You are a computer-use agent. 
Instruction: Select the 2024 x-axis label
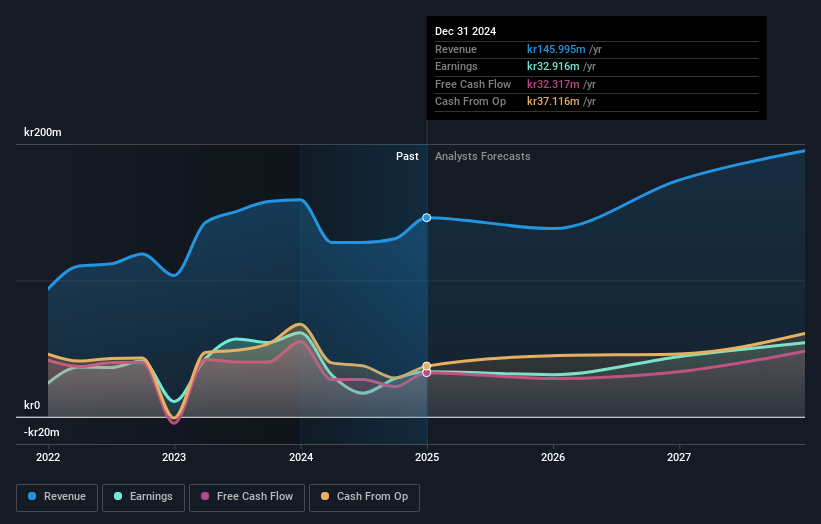[x=301, y=457]
